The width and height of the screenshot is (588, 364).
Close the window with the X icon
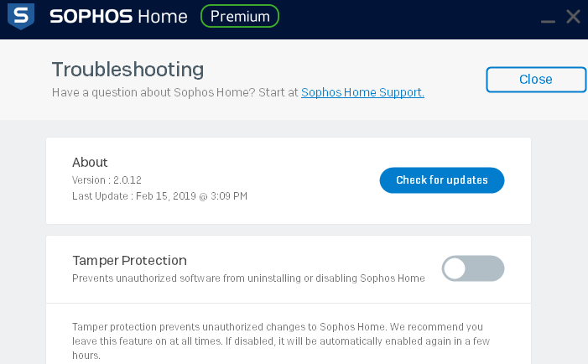pyautogui.click(x=574, y=16)
